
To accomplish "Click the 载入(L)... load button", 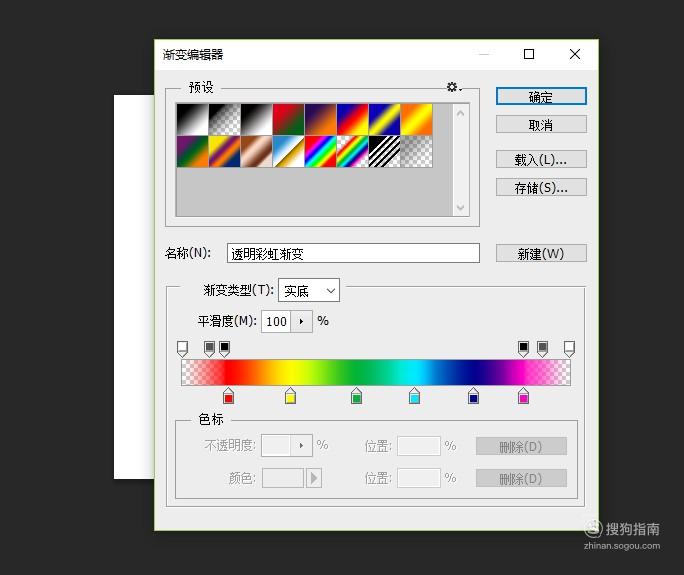I will 541,160.
